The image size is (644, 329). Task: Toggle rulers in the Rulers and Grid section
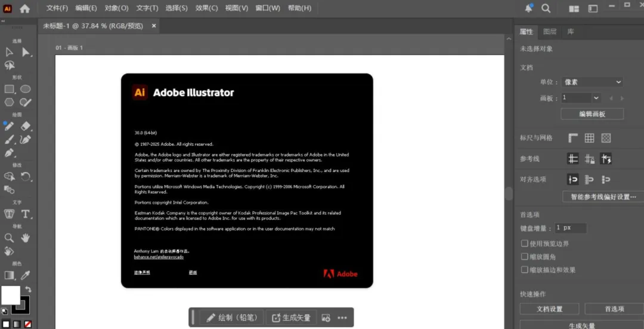click(x=573, y=138)
